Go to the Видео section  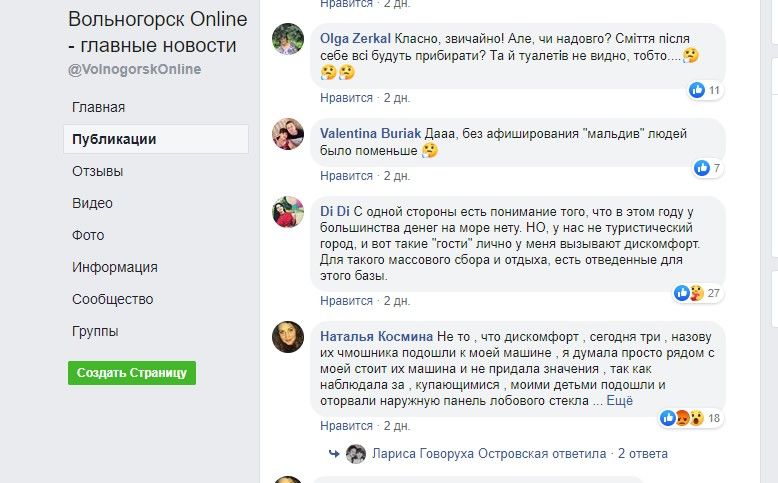pyautogui.click(x=92, y=203)
